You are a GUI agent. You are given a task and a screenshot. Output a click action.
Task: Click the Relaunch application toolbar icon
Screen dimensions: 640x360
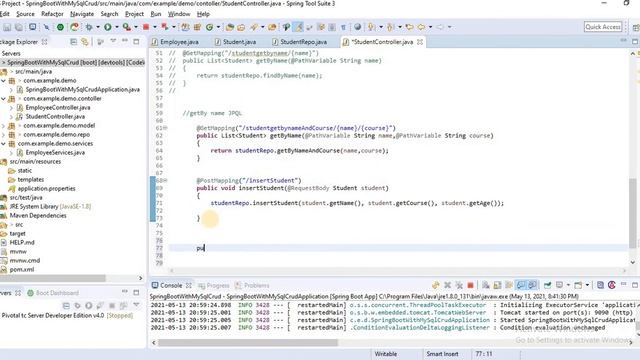74,27
